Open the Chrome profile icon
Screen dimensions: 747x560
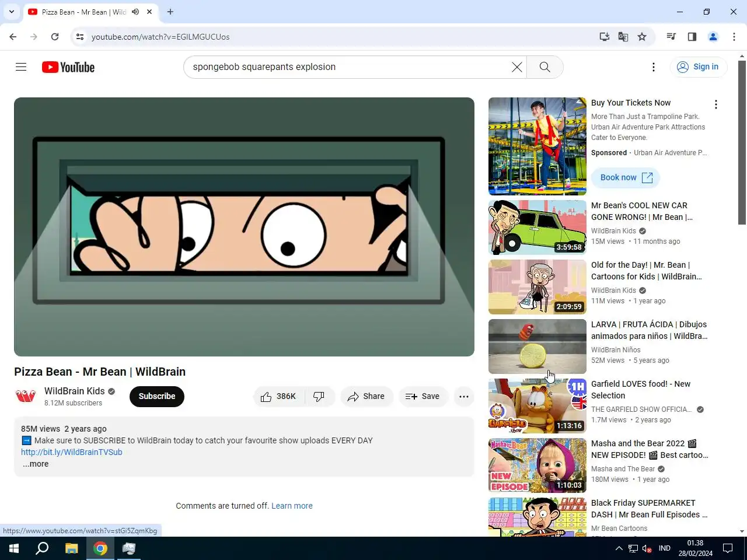click(713, 37)
